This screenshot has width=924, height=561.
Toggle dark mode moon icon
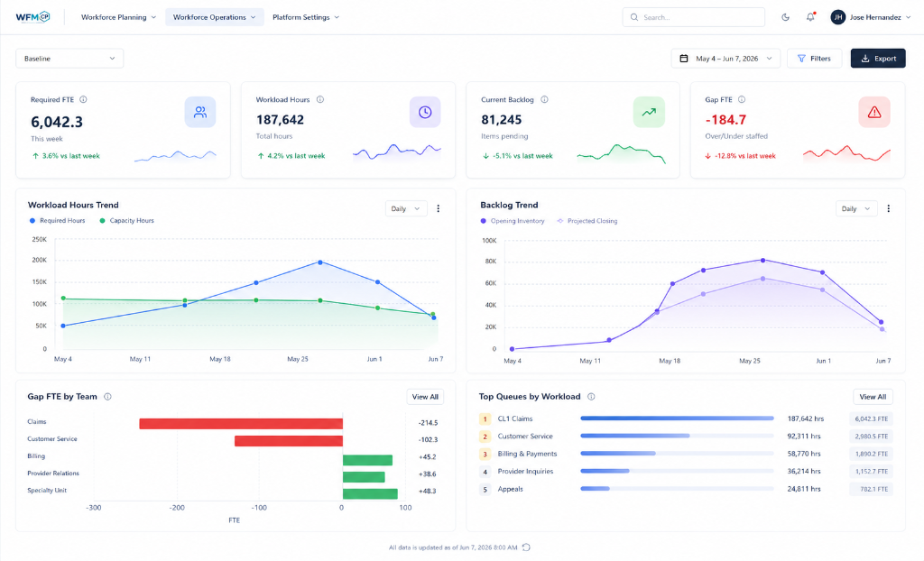[x=786, y=17]
